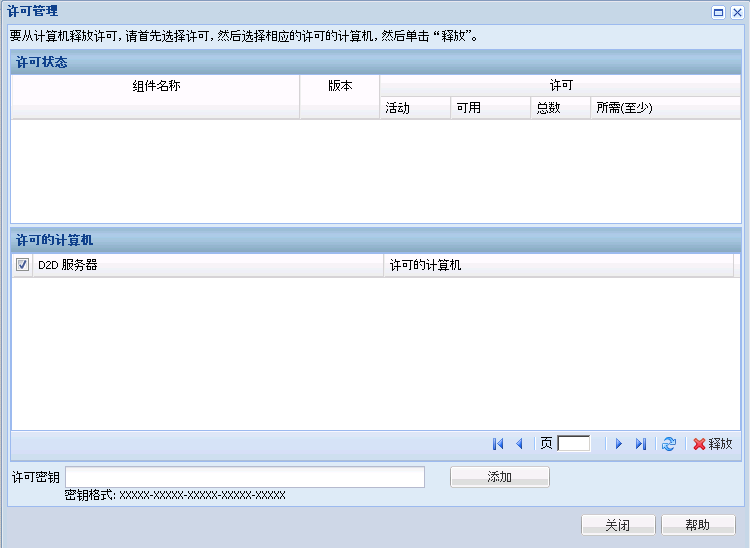Sort by the 组件名称 column header

pos(156,86)
